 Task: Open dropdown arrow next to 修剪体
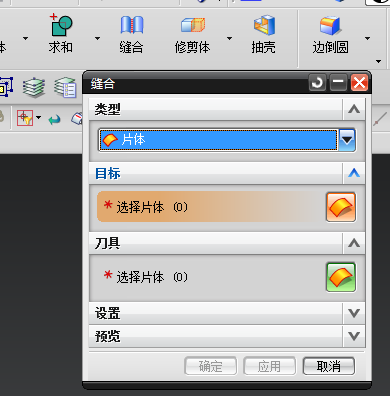click(x=229, y=38)
